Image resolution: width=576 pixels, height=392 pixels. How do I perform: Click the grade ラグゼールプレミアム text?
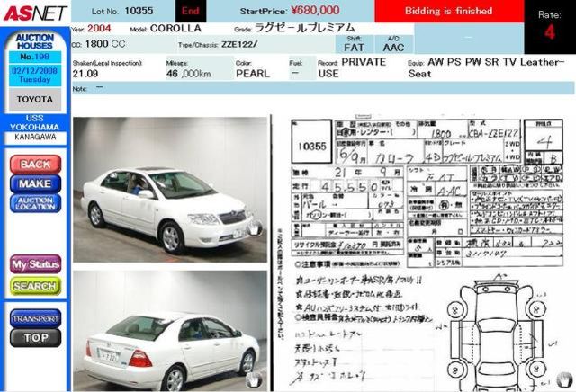tap(304, 28)
